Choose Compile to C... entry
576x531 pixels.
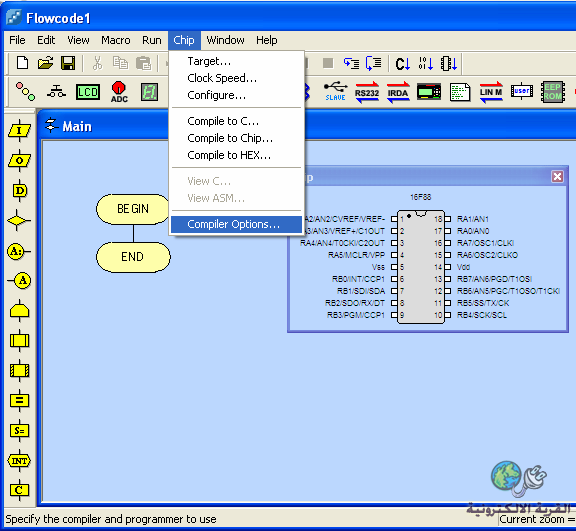coord(236,121)
